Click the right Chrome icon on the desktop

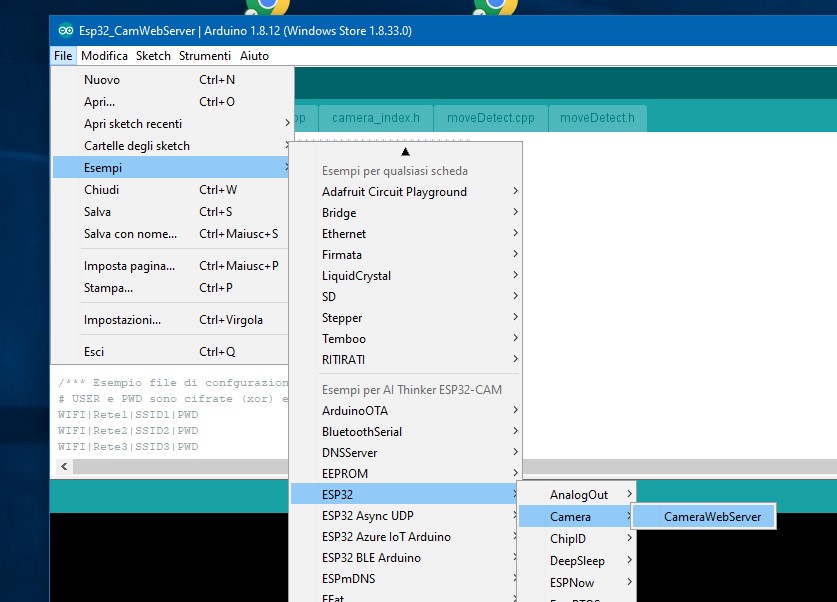(x=495, y=6)
